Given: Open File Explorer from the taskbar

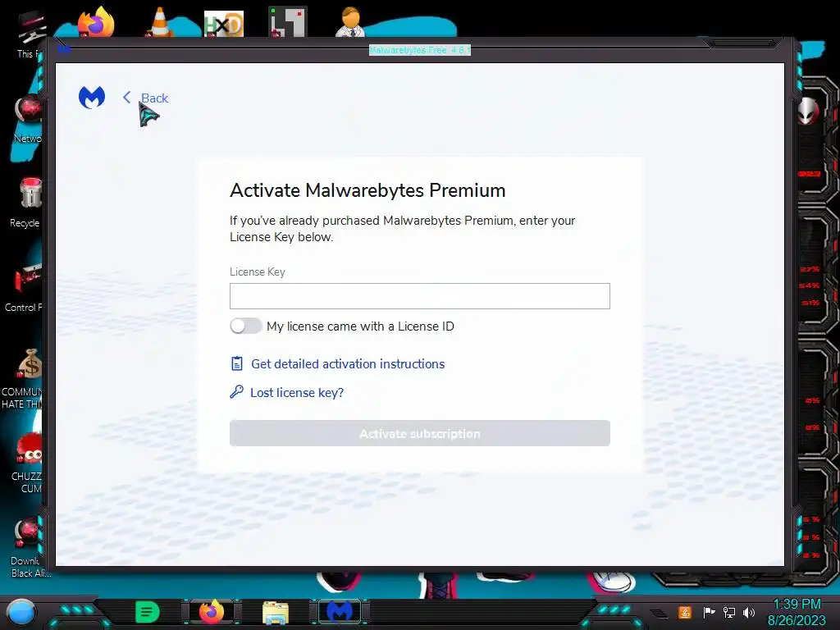Looking at the screenshot, I should point(276,613).
